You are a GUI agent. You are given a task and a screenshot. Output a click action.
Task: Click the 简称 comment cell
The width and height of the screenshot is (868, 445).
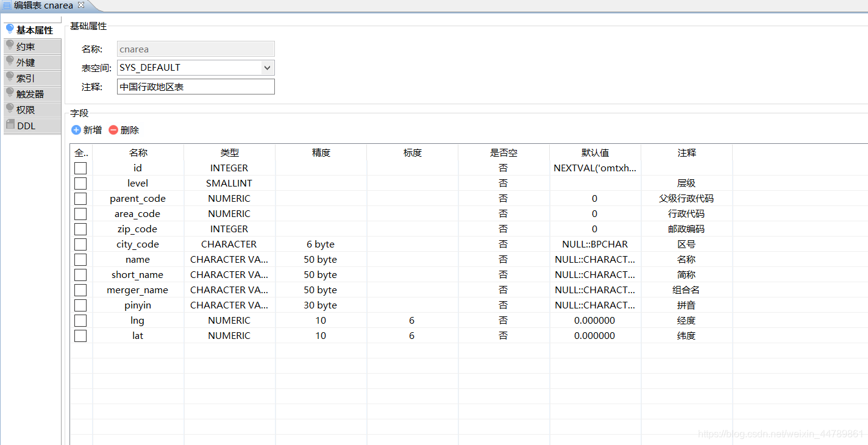tap(686, 275)
